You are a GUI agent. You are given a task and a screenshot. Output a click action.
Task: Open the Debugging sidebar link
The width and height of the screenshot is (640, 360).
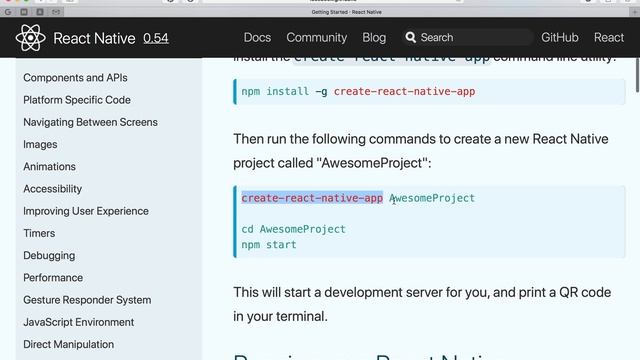tap(49, 256)
